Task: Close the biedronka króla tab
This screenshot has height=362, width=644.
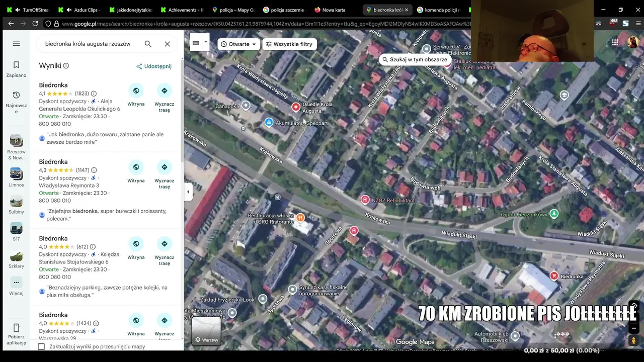Action: tap(407, 10)
